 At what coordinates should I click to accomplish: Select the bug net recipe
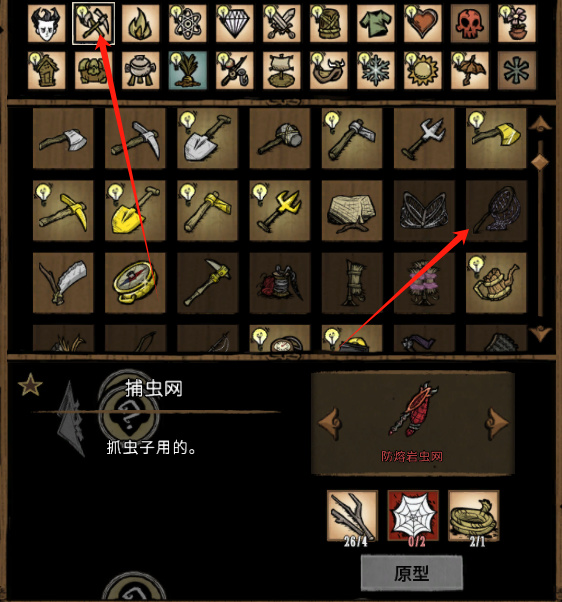(x=496, y=210)
